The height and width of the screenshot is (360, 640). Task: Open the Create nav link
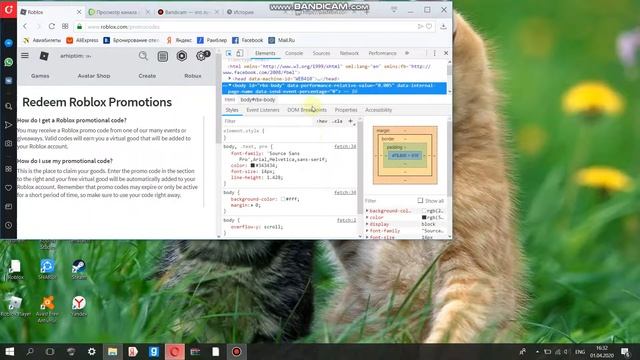click(x=147, y=76)
